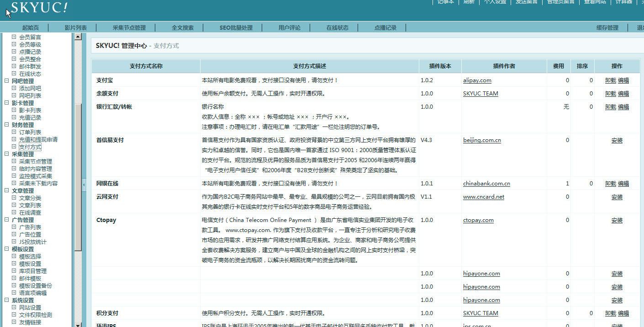Click the SKYUC! logo
Screen dimensions: 644x327
point(39,7)
